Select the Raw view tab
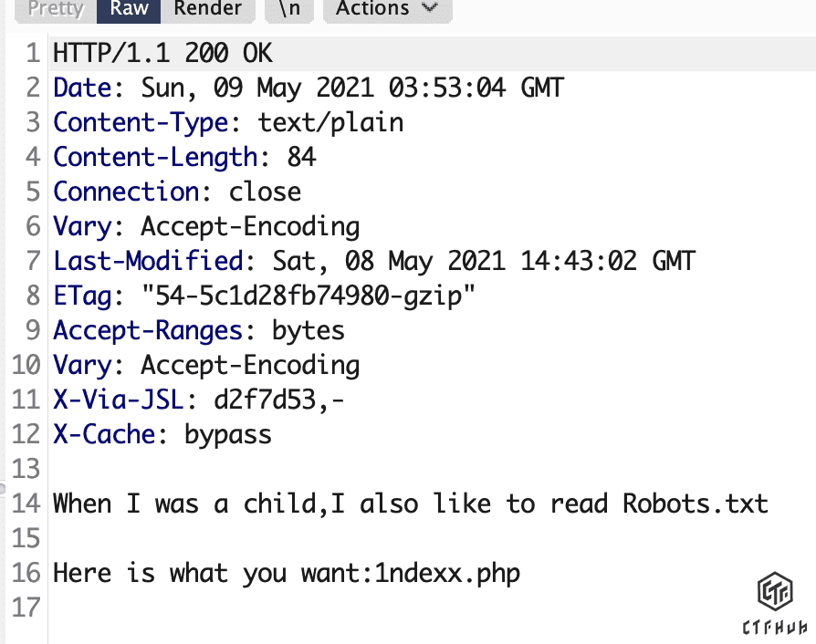The height and width of the screenshot is (644, 816). [129, 9]
